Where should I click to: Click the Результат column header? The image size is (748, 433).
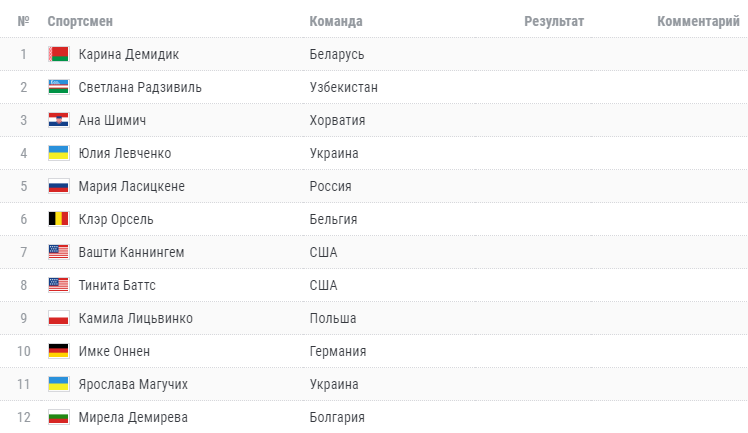tap(554, 21)
